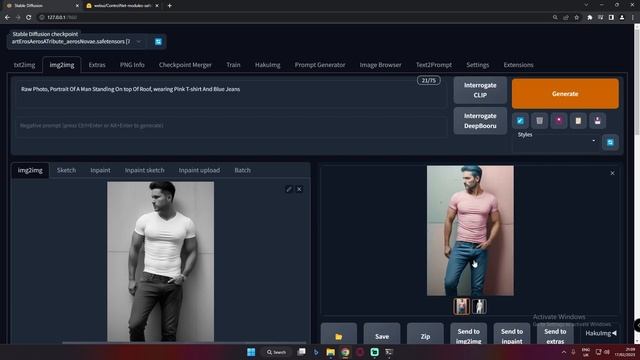
Task: Click the browser address bar
Action: (294, 18)
